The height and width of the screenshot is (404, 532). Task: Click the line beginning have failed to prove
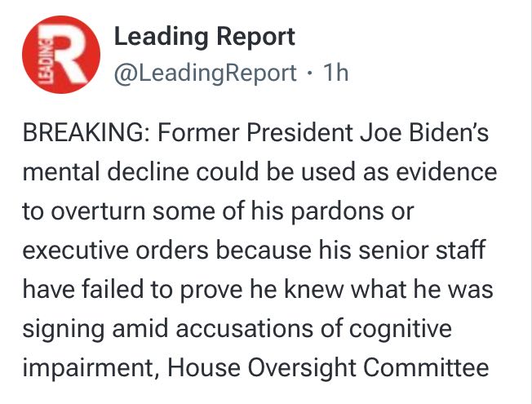click(258, 290)
